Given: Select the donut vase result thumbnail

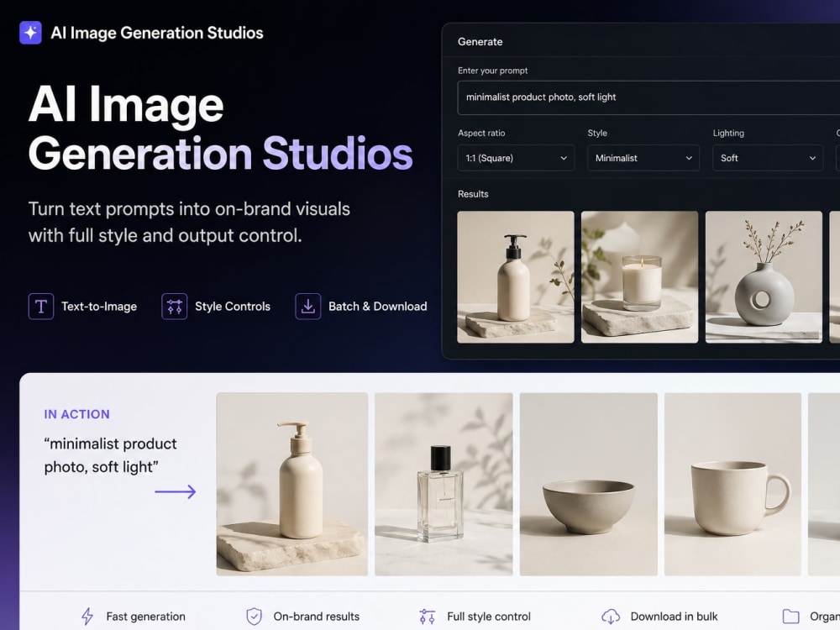Looking at the screenshot, I should click(764, 277).
